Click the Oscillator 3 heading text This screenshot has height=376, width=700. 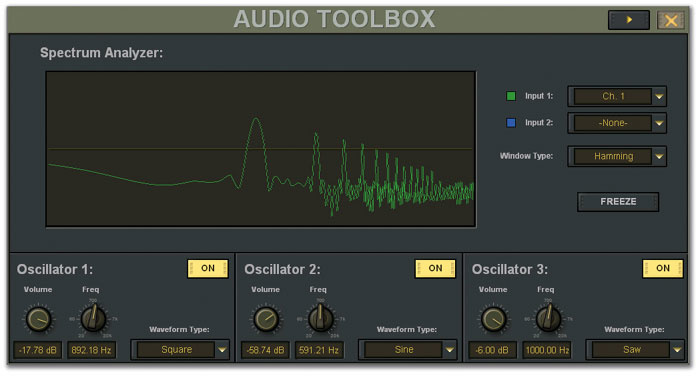pyautogui.click(x=510, y=269)
